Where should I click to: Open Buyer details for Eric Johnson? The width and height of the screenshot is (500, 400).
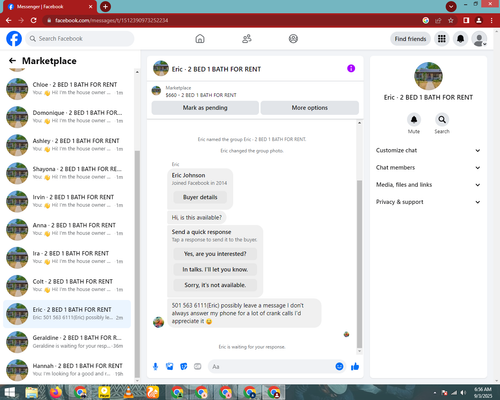(200, 197)
